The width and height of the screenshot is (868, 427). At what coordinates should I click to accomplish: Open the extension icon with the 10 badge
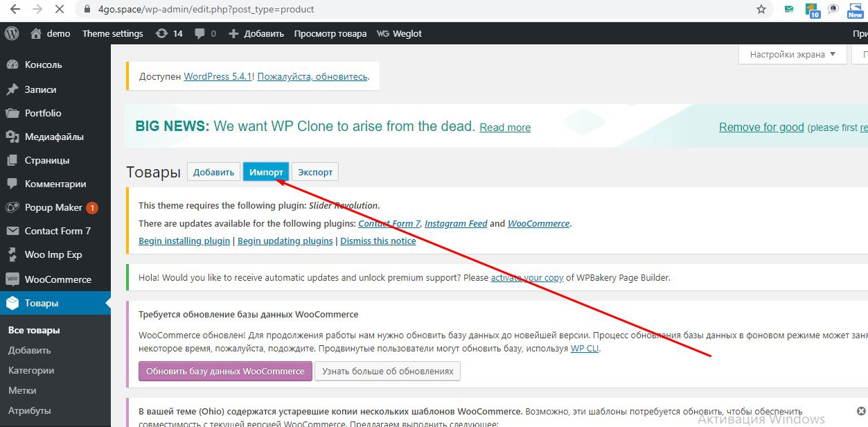click(x=812, y=10)
